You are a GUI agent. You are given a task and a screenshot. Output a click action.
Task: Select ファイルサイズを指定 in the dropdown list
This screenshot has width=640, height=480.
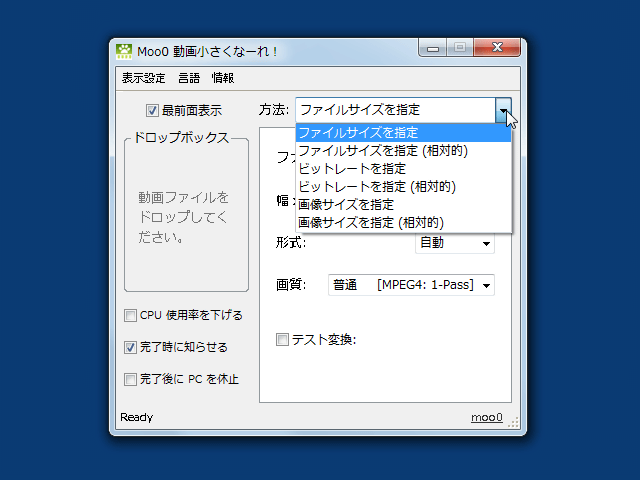click(403, 133)
